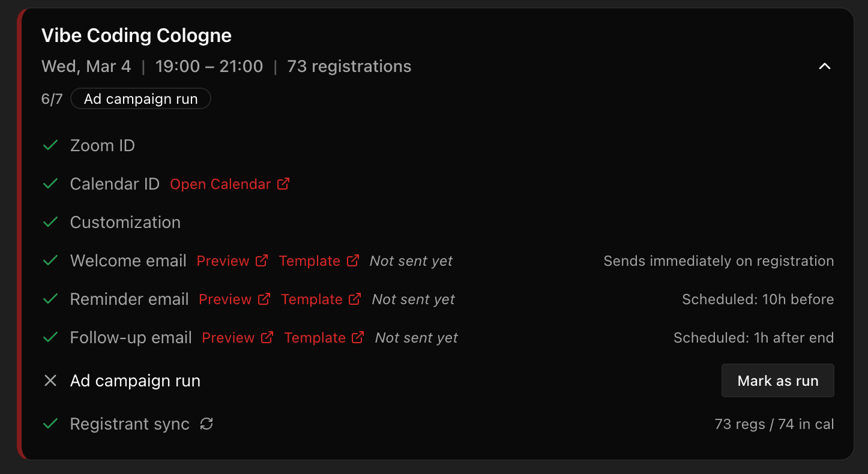This screenshot has height=474, width=868.
Task: Open the Reminder email preview external link icon
Action: point(264,298)
